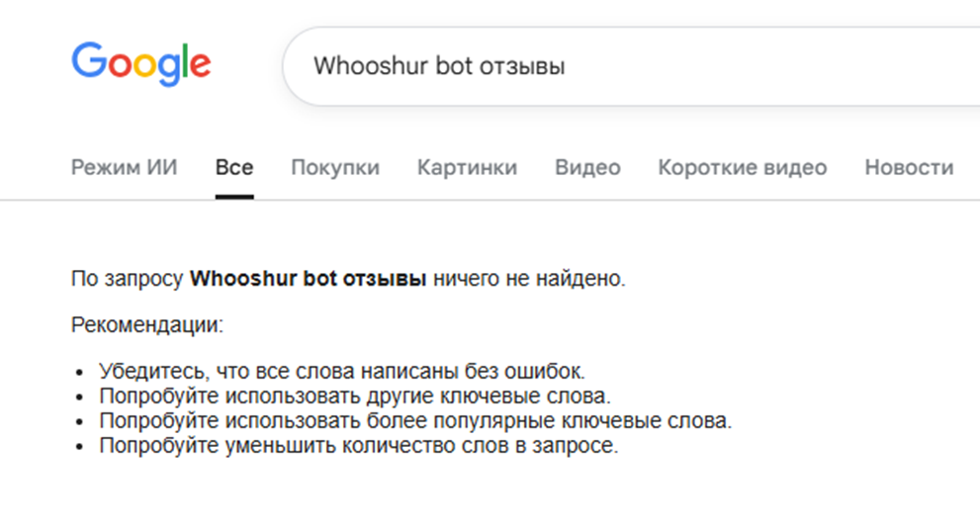Click the tip about другие ключевые слова
This screenshot has width=980, height=530.
[x=355, y=397]
